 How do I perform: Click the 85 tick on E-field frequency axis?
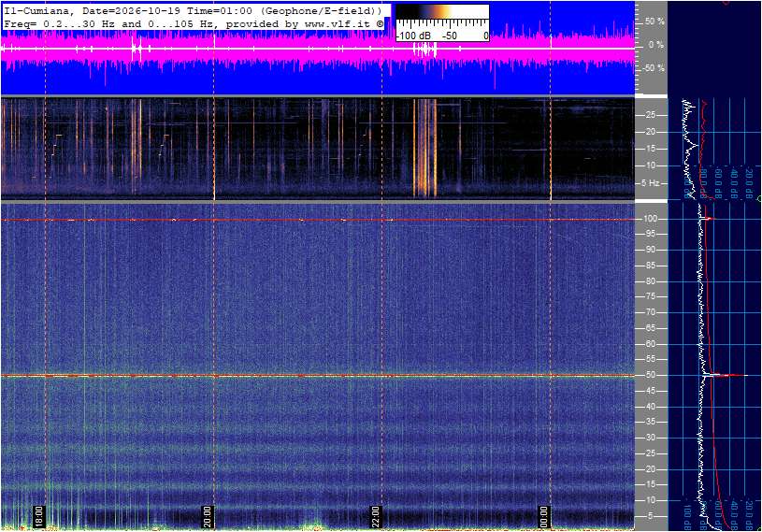(x=650, y=266)
